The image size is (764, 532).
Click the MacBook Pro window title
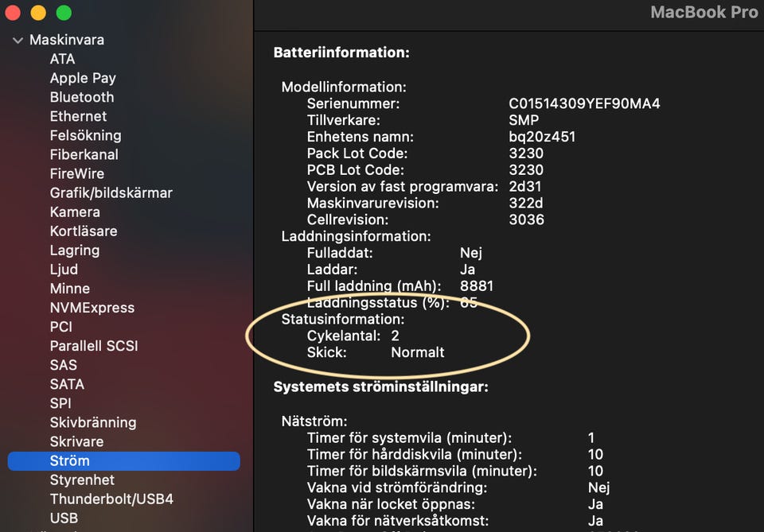704,12
